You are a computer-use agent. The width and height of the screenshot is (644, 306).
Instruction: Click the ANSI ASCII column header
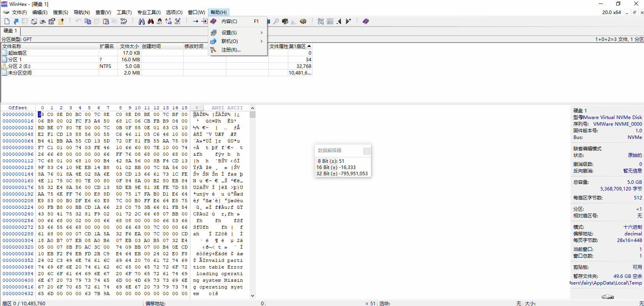point(227,108)
